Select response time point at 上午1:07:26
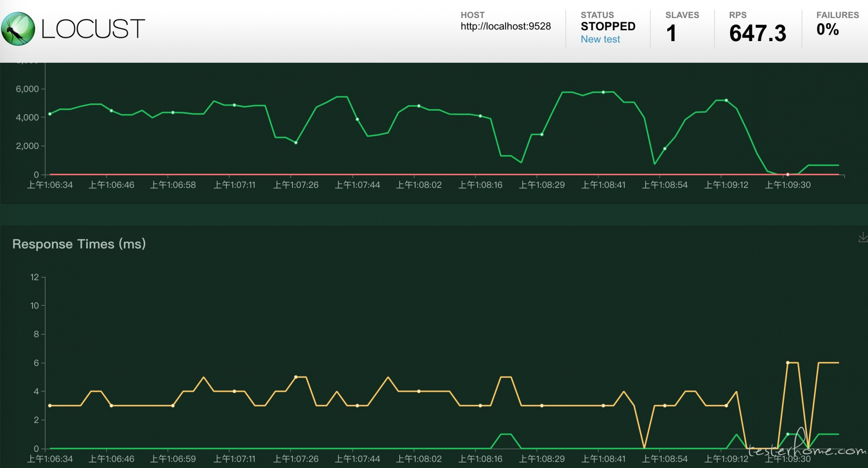Image resolution: width=868 pixels, height=468 pixels. [x=296, y=377]
